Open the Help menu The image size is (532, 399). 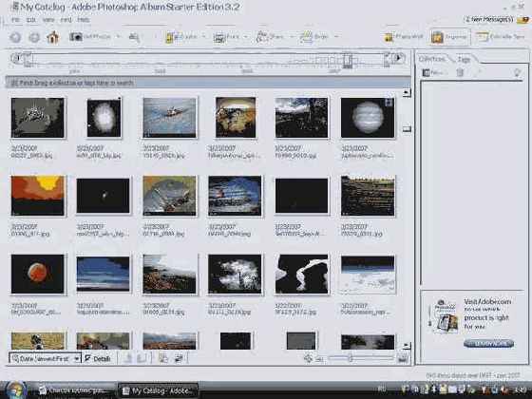click(x=84, y=20)
